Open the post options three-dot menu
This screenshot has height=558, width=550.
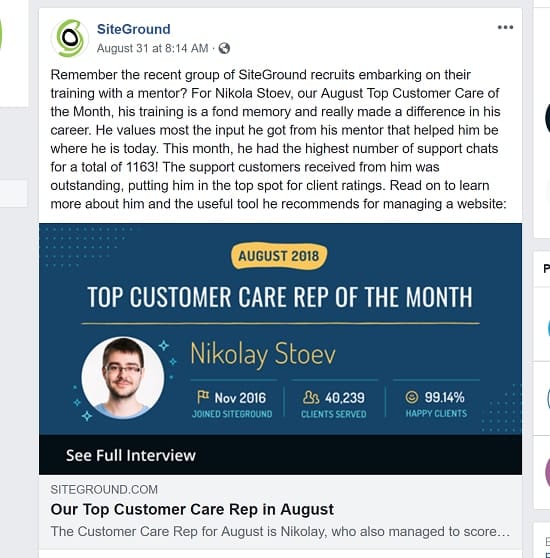[x=505, y=27]
